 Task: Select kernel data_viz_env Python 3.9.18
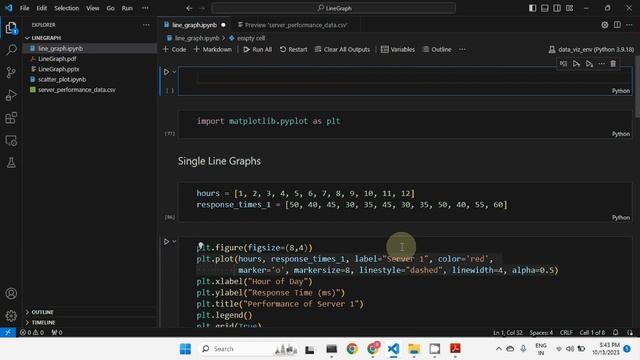pyautogui.click(x=591, y=49)
